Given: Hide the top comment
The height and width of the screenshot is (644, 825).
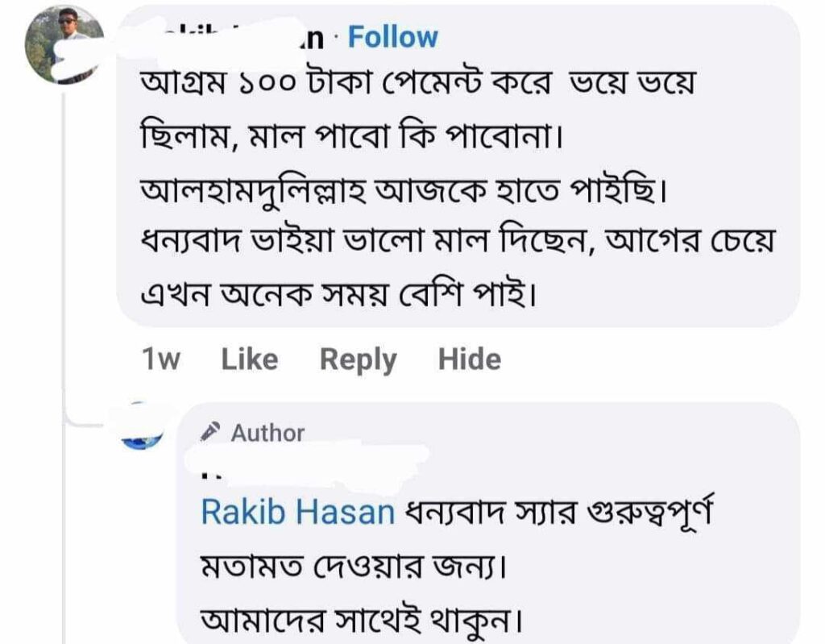Looking at the screenshot, I should pos(469,359).
